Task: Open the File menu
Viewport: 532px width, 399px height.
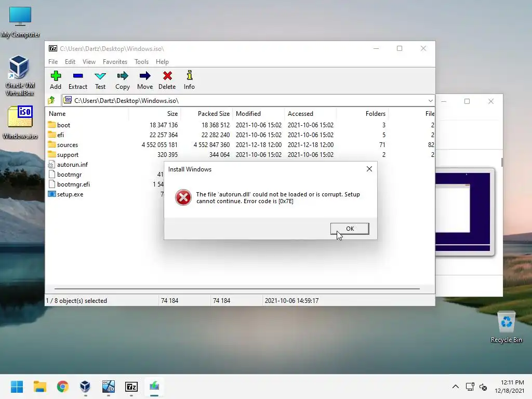Action: pyautogui.click(x=53, y=62)
